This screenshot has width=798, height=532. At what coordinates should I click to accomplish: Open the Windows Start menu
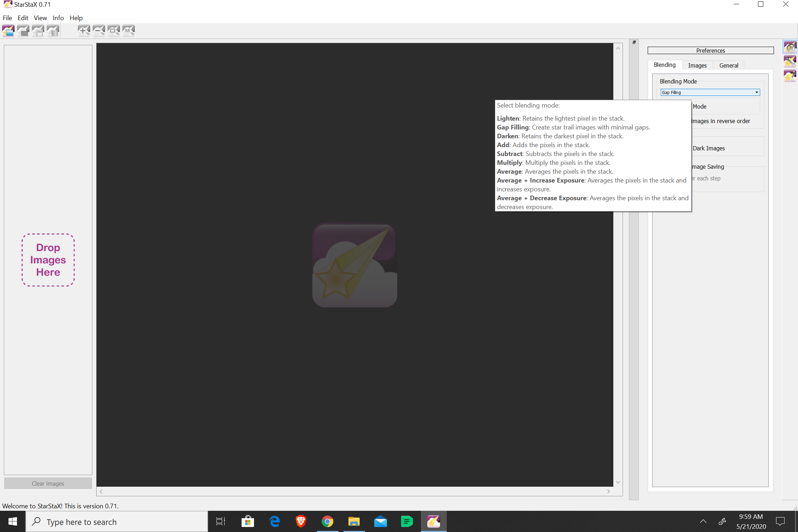point(13,521)
